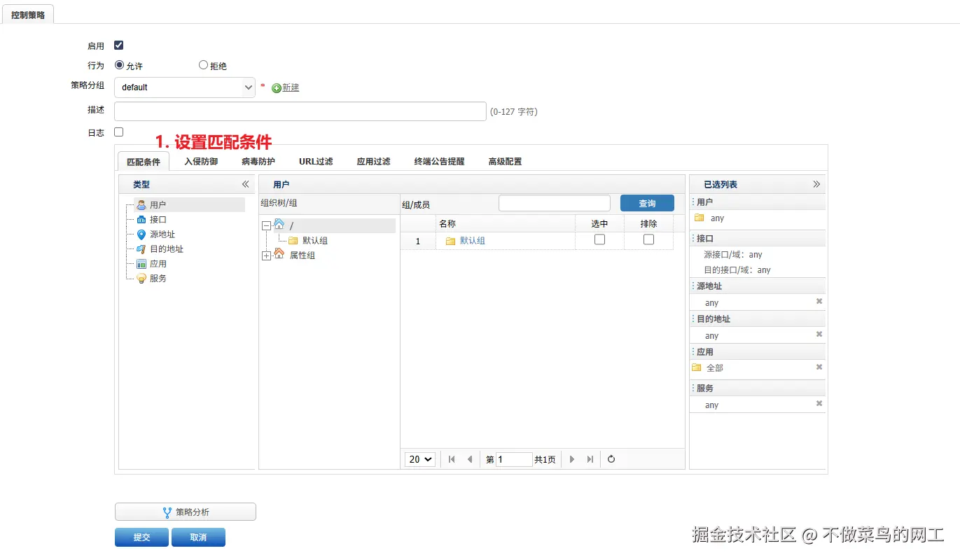960x560 pixels.
Task: Toggle the 启用 enable checkbox
Action: coord(119,45)
